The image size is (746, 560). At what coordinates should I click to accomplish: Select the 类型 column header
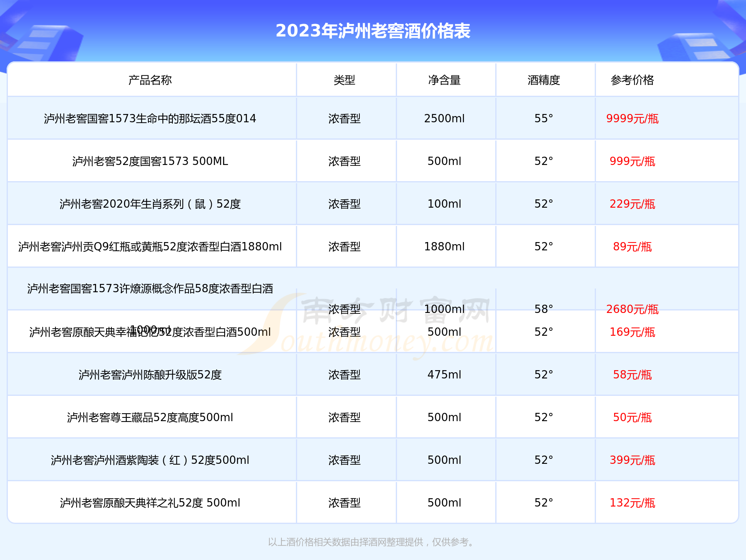(x=344, y=80)
